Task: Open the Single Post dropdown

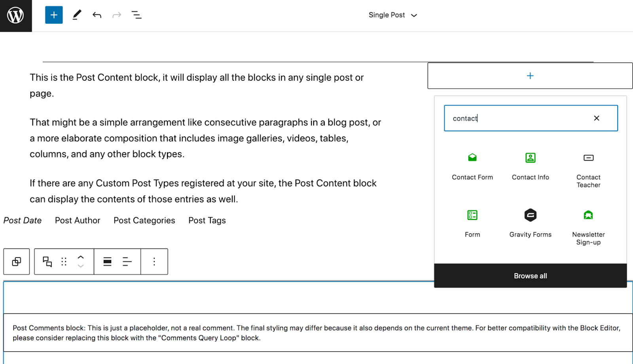Action: (x=392, y=15)
